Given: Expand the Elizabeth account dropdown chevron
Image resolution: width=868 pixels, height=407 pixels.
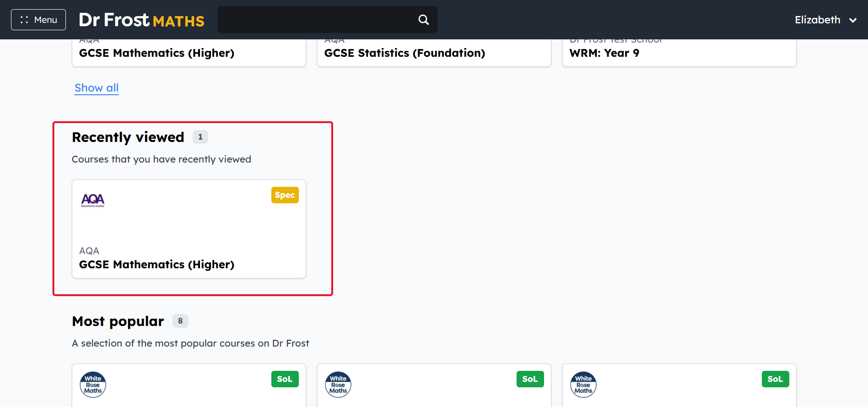Looking at the screenshot, I should click(853, 20).
